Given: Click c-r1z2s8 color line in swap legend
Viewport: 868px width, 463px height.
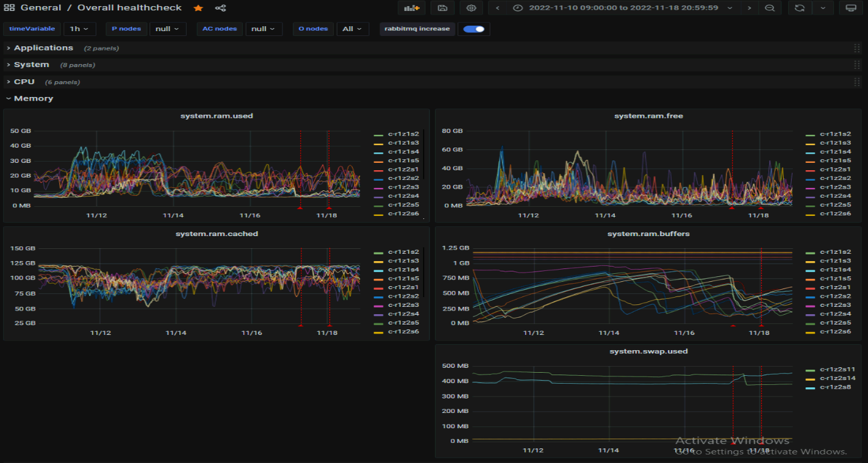Looking at the screenshot, I should (810, 388).
